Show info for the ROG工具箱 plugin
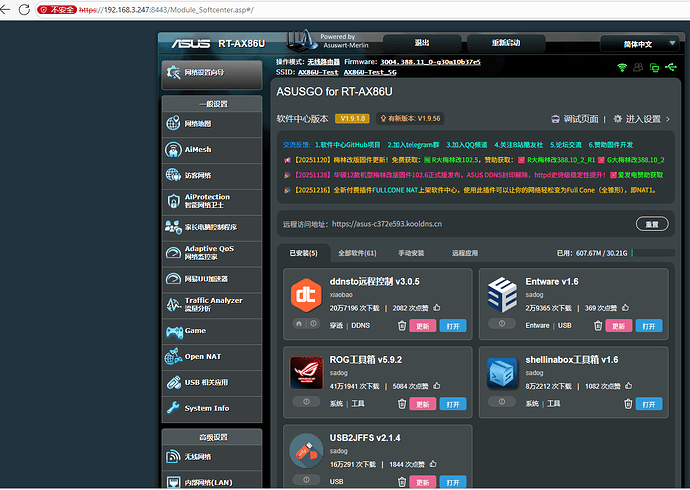The width and height of the screenshot is (690, 490). pos(306,402)
